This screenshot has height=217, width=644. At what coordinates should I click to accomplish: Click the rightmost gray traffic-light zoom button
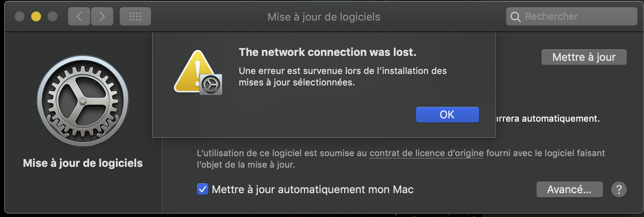pos(53,16)
